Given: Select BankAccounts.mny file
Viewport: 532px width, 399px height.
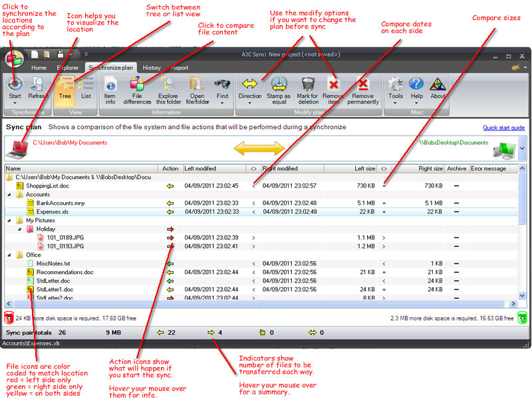Looking at the screenshot, I should 61,203.
